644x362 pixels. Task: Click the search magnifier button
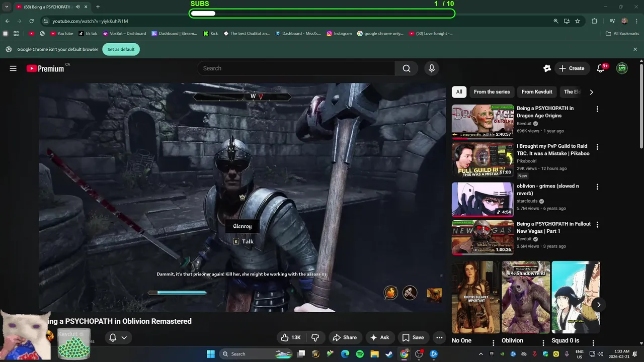click(x=407, y=68)
